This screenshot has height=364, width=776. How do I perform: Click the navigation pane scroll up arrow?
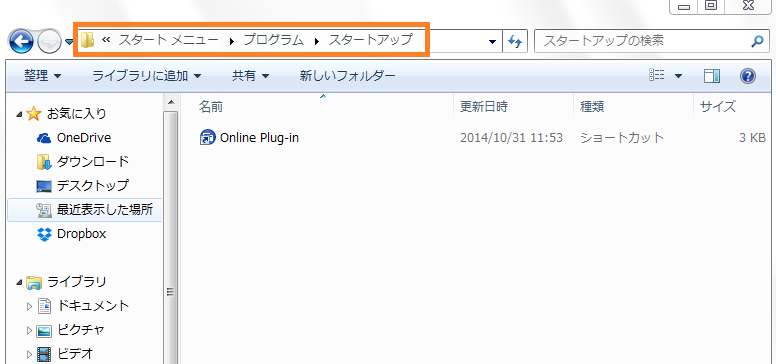pos(170,102)
